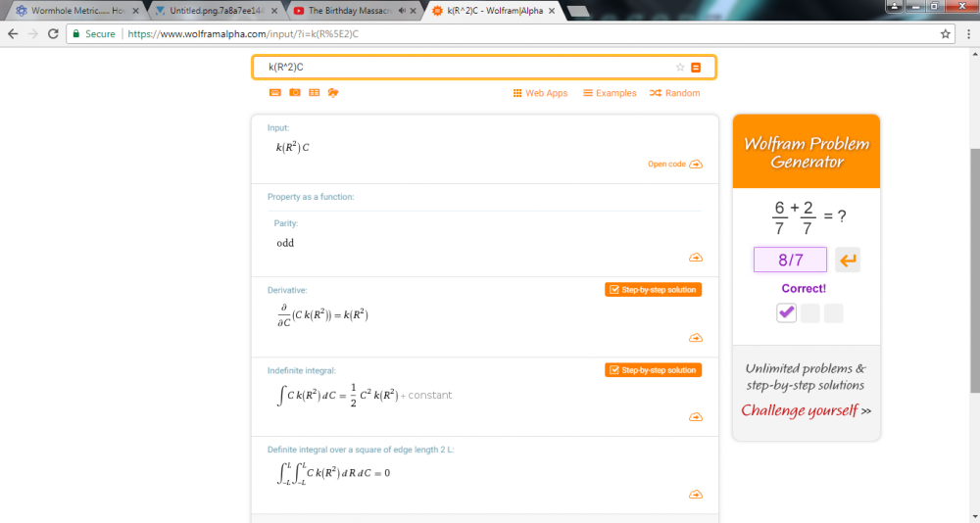Viewport: 980px width, 523px height.
Task: Expand Open code for the Input pod
Action: point(674,165)
